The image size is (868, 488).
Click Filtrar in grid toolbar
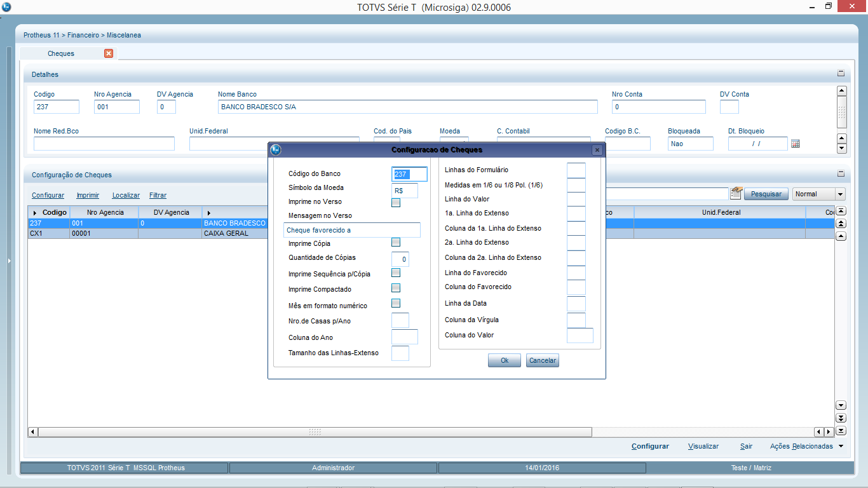[x=158, y=195]
